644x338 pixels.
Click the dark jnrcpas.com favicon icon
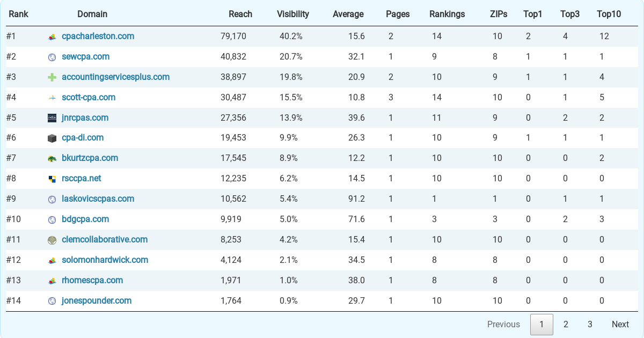pyautogui.click(x=52, y=118)
